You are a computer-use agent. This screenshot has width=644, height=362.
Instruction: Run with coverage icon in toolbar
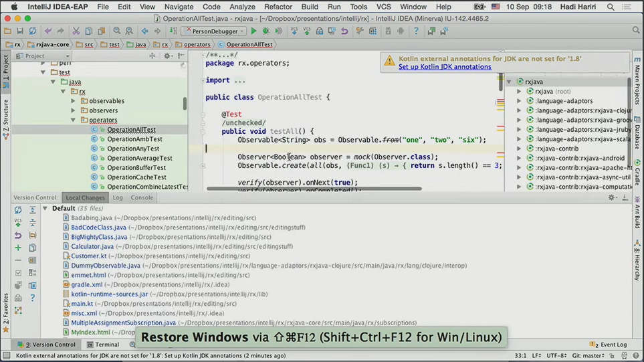coord(278,31)
